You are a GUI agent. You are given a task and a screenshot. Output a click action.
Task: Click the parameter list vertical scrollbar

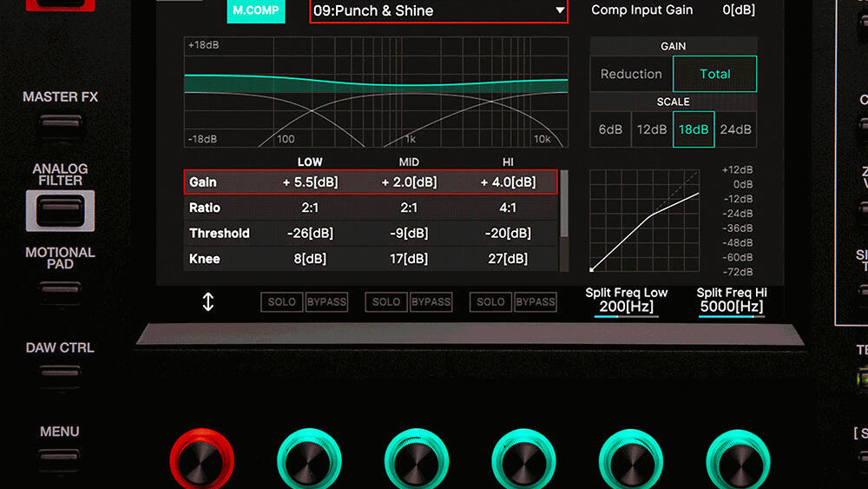564,221
